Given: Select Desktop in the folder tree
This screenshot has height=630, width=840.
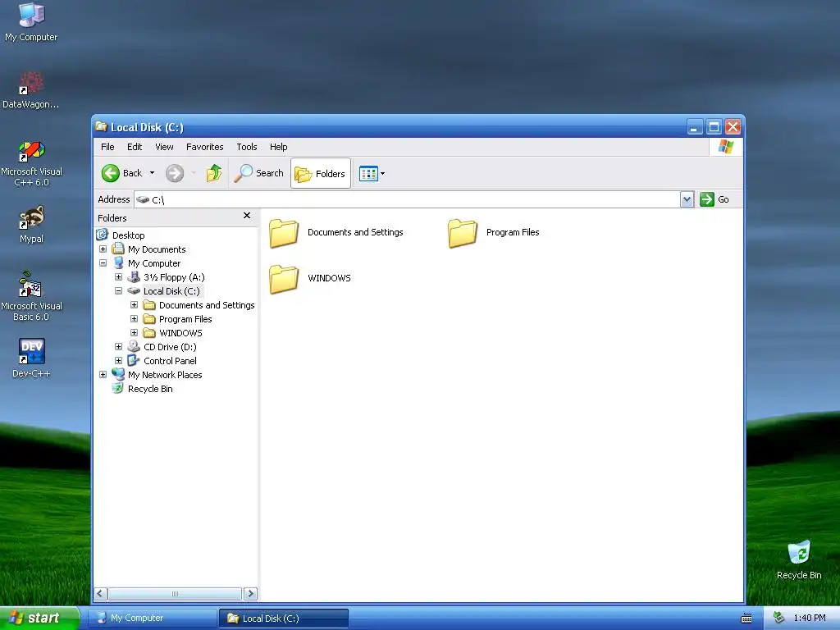Looking at the screenshot, I should (x=129, y=235).
